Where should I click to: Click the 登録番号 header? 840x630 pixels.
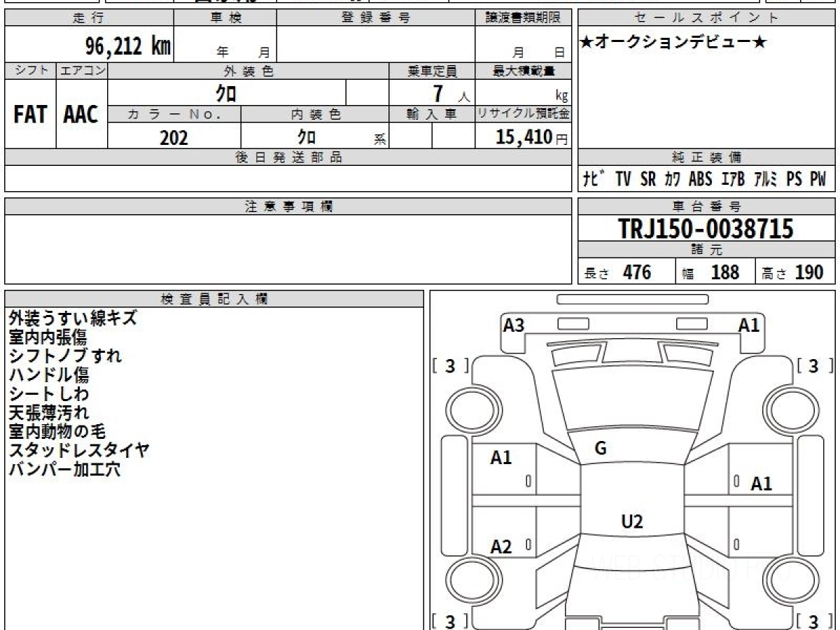(x=376, y=18)
